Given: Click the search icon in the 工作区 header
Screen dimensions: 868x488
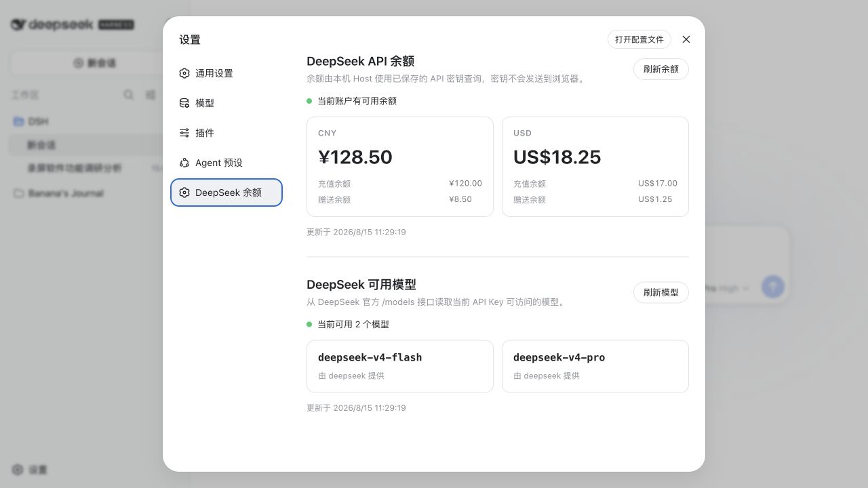Looking at the screenshot, I should coord(128,95).
